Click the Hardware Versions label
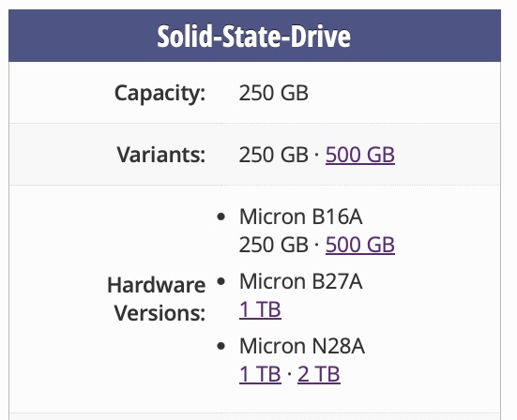Image resolution: width=517 pixels, height=420 pixels. click(x=157, y=299)
